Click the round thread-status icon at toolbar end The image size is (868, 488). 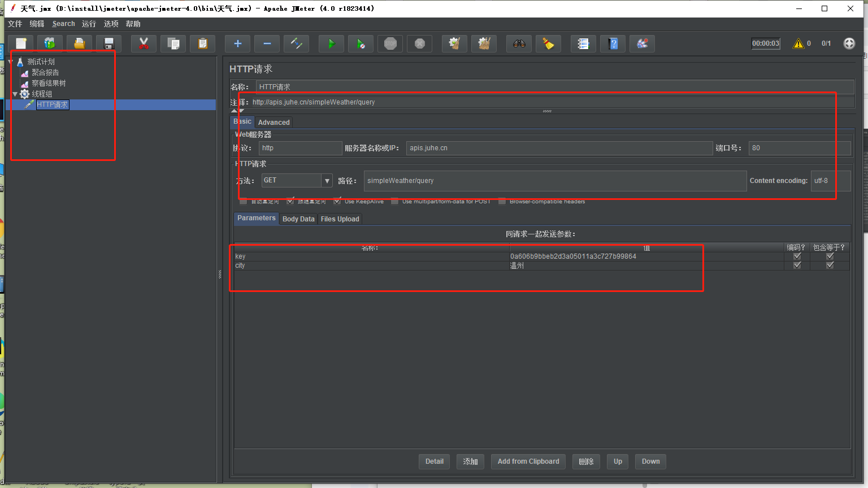[849, 43]
